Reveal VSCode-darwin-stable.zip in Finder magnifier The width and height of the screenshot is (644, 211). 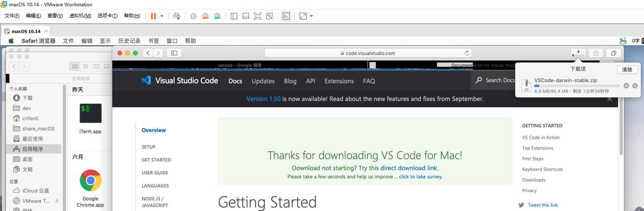point(635,86)
